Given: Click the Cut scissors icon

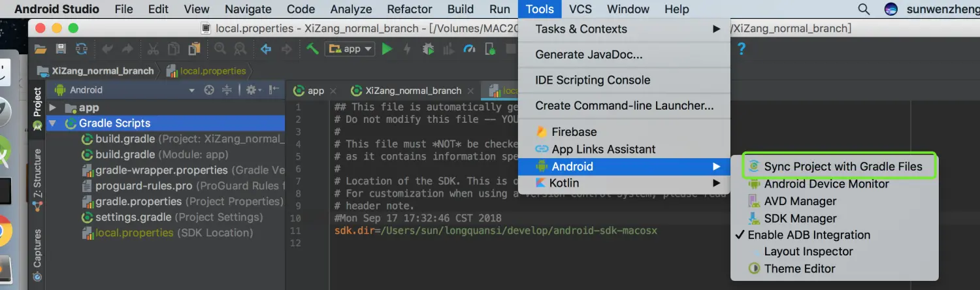Looking at the screenshot, I should click(x=154, y=49).
